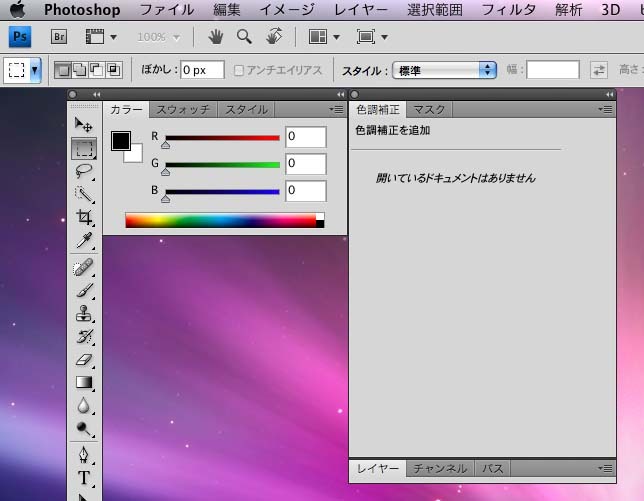Open the Color panel options menu
The height and width of the screenshot is (501, 644).
coord(336,109)
